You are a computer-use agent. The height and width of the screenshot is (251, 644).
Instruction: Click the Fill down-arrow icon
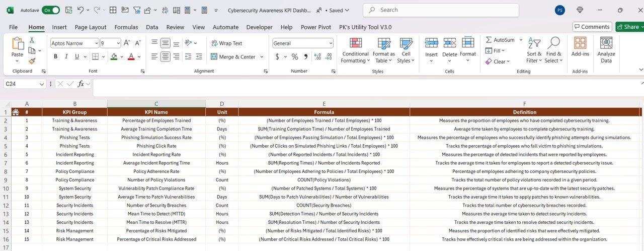[489, 50]
